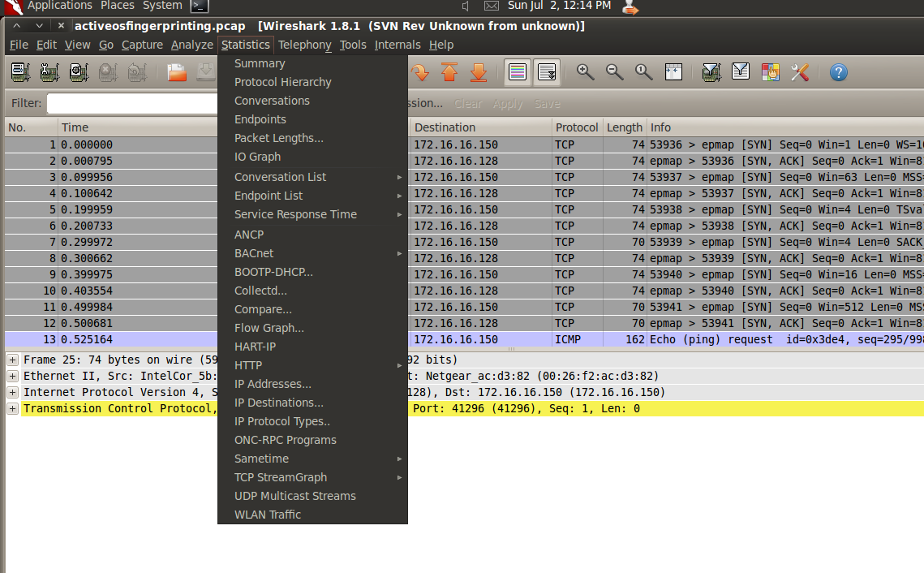
Task: Click the blue help question mark icon
Action: [x=839, y=72]
